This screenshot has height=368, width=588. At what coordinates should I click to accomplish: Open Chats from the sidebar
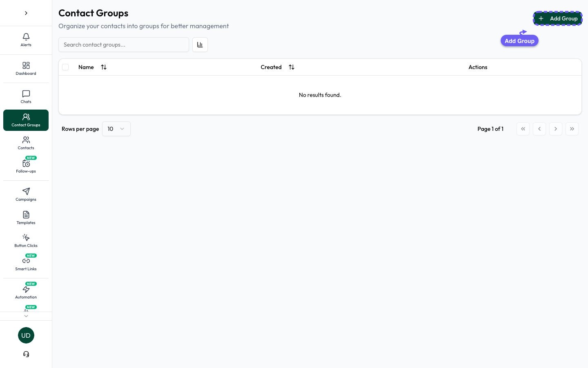click(26, 97)
